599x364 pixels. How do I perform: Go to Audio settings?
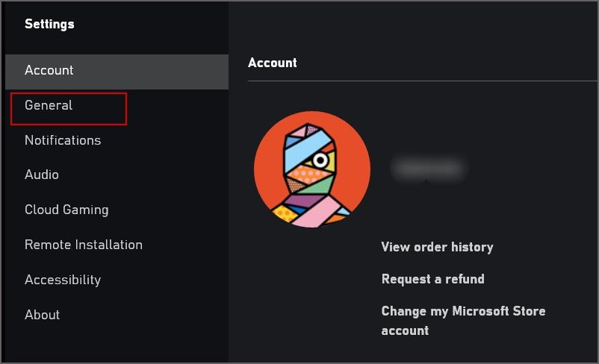pos(42,175)
